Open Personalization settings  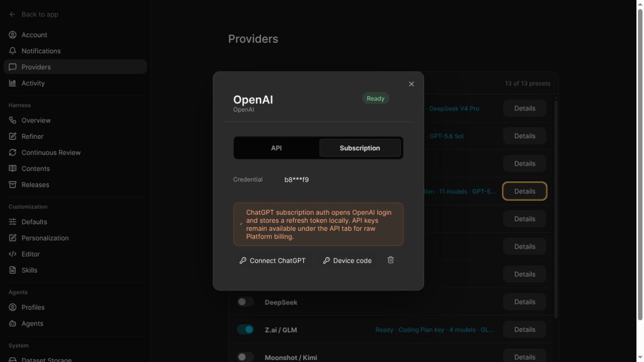pos(75,237)
